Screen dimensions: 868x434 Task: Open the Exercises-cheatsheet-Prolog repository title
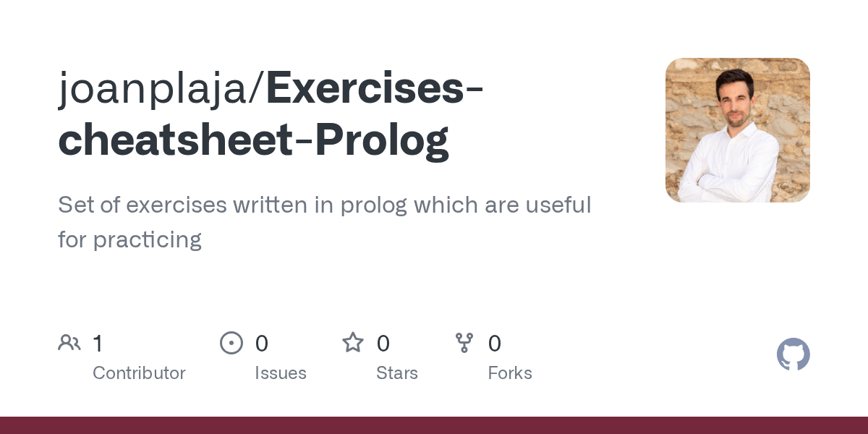point(272,114)
